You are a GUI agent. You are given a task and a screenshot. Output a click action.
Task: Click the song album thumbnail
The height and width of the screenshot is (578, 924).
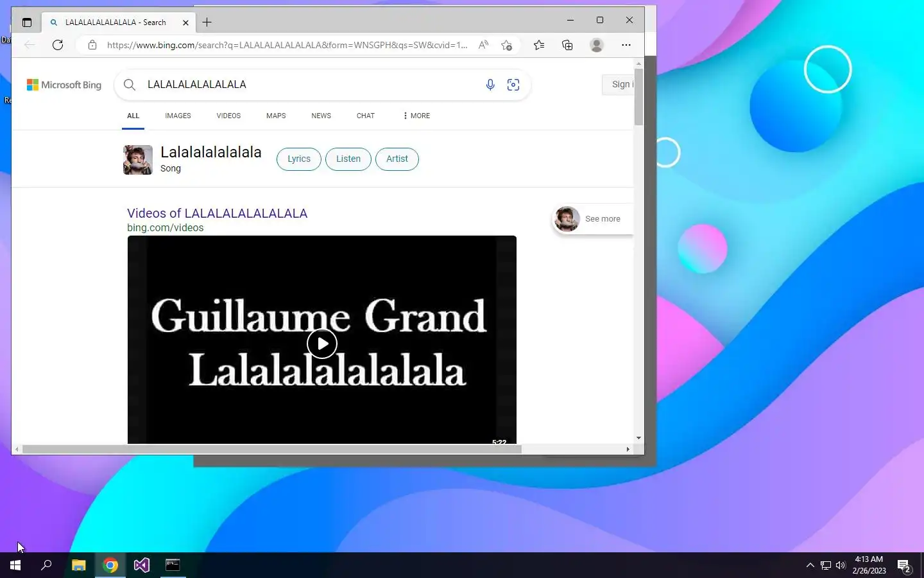138,160
